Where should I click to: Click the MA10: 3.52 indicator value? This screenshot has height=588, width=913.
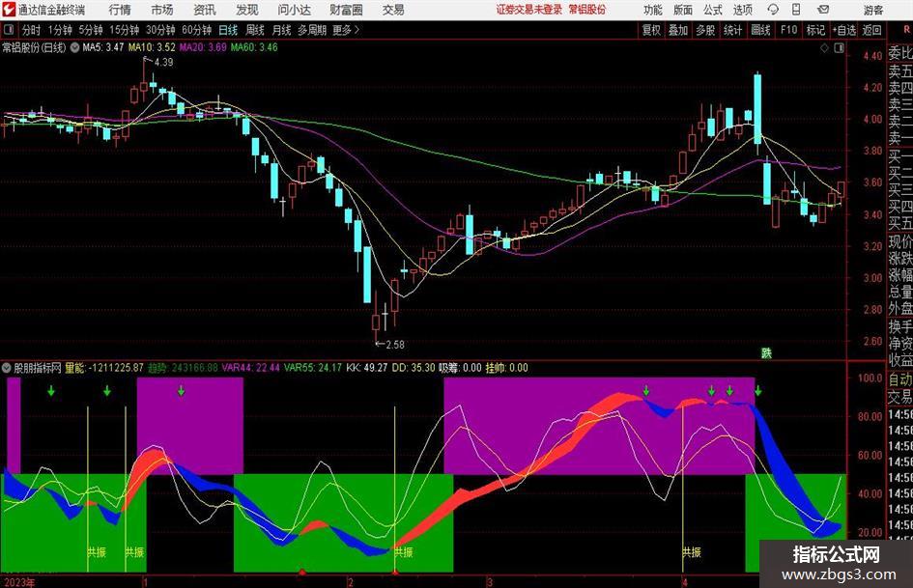coord(152,47)
